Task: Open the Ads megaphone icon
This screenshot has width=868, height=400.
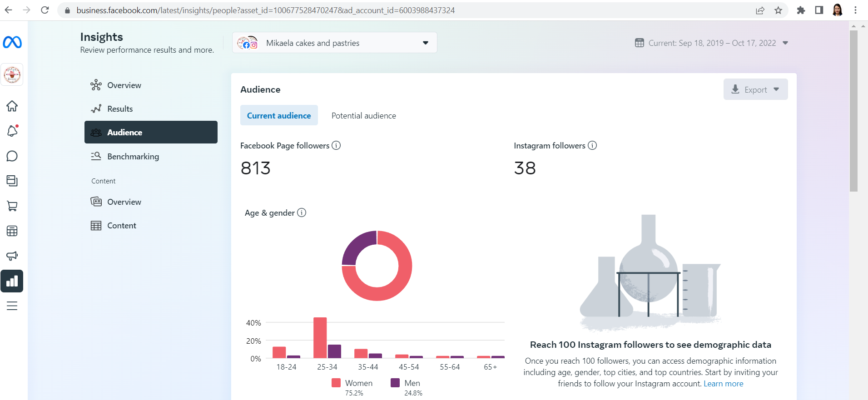Action: (x=12, y=256)
